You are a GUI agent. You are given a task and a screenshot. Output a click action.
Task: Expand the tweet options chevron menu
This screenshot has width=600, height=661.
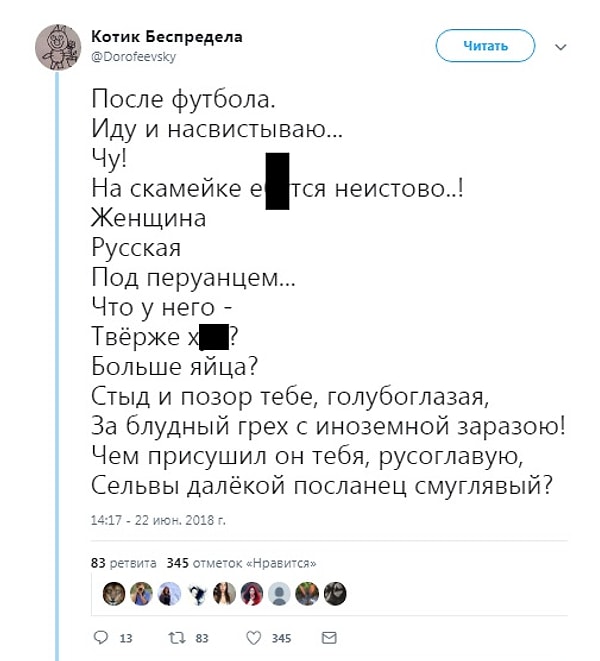tap(560, 46)
